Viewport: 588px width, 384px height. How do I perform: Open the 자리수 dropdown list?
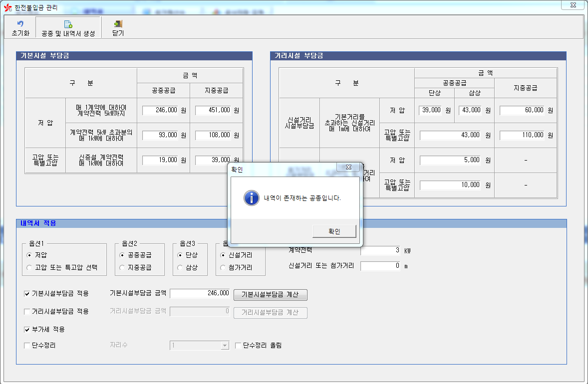[x=225, y=345]
